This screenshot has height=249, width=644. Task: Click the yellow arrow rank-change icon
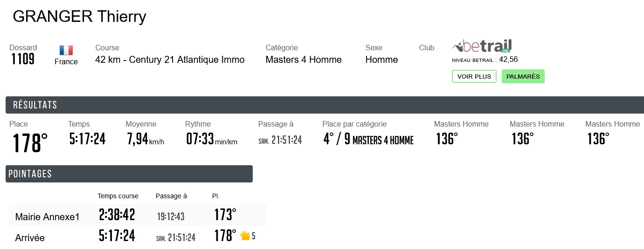(x=245, y=236)
